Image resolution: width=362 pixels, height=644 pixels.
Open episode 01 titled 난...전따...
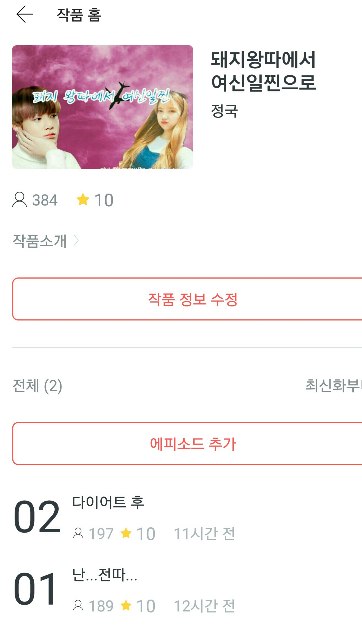105,575
